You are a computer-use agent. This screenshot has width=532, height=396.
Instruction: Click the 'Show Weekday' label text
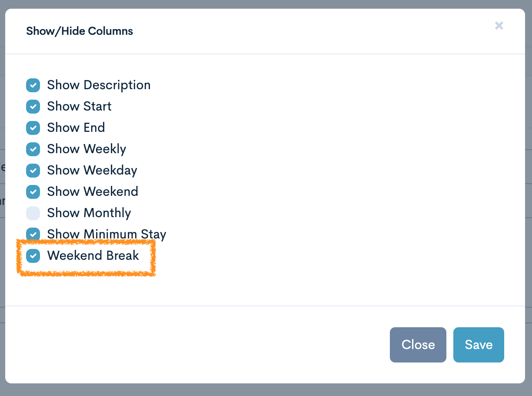pos(92,171)
